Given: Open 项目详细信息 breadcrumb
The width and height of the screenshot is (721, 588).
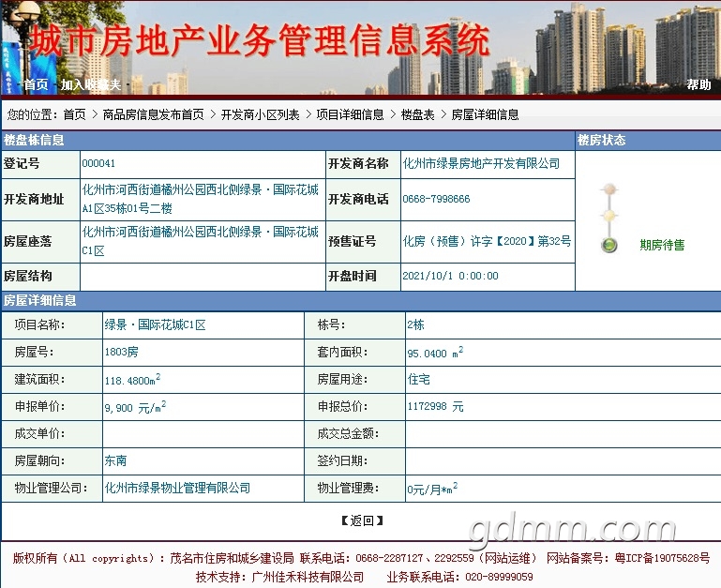Looking at the screenshot, I should click(x=350, y=114).
